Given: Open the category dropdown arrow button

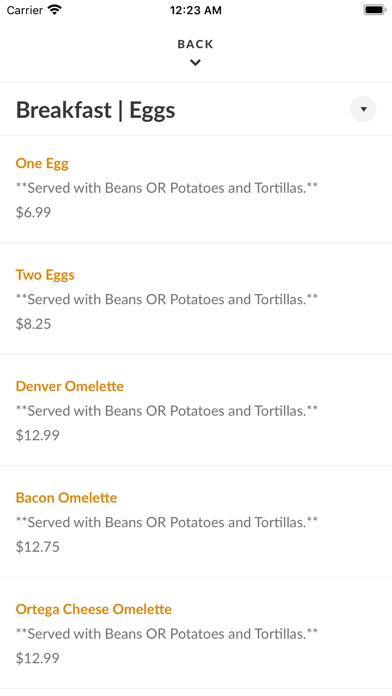Looking at the screenshot, I should click(363, 109).
